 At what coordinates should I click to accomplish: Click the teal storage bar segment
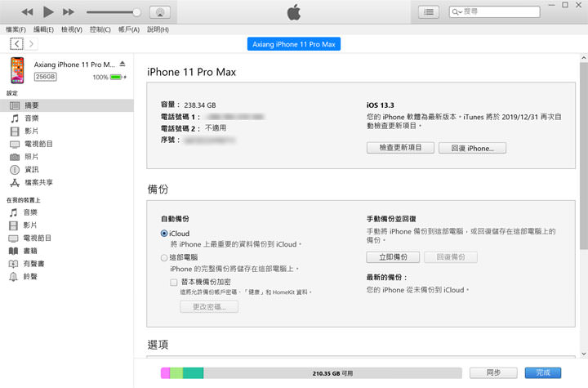click(x=193, y=373)
